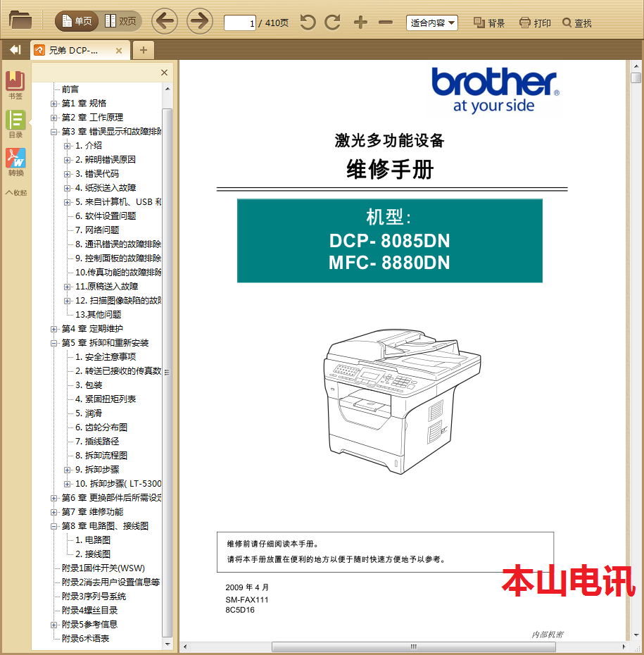The image size is (644, 655).
Task: Open 1. 电路图 entry
Action: coord(93,540)
